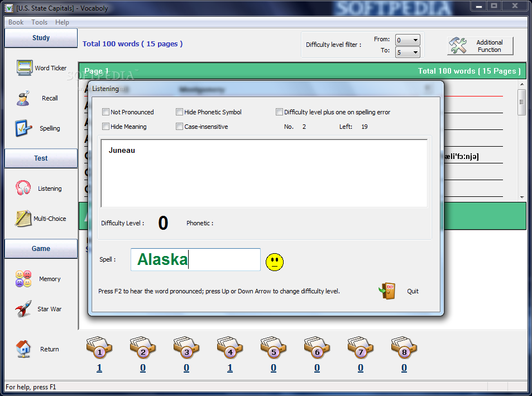
Task: Click the 'Total 100 words ( 15 pages )' heading
Action: (133, 44)
